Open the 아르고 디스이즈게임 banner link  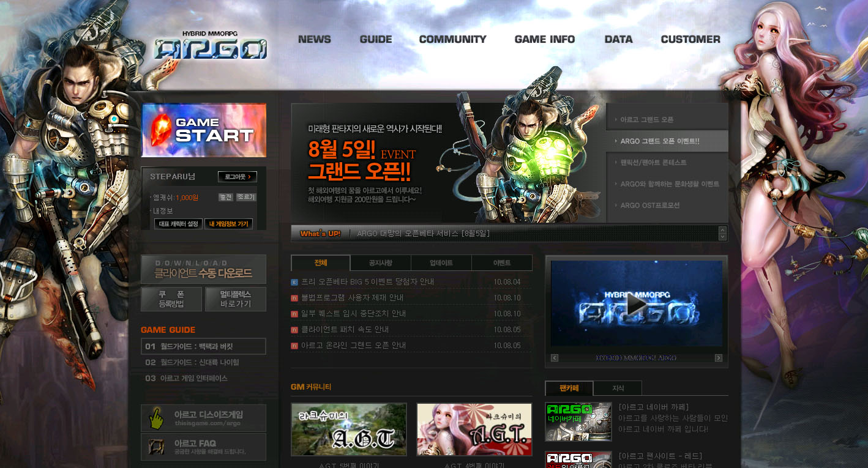pyautogui.click(x=204, y=418)
